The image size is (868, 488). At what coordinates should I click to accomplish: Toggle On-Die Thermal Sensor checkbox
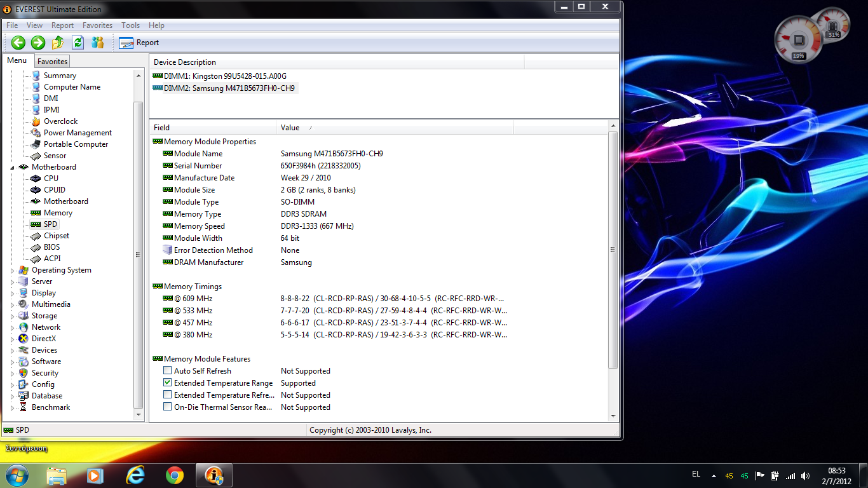pyautogui.click(x=168, y=407)
